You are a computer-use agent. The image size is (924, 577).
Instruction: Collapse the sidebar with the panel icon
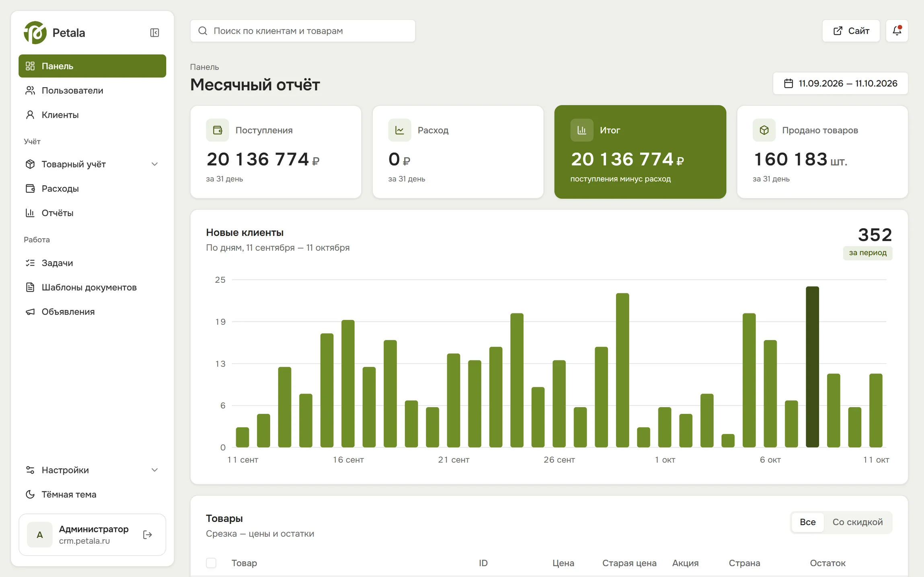point(154,33)
